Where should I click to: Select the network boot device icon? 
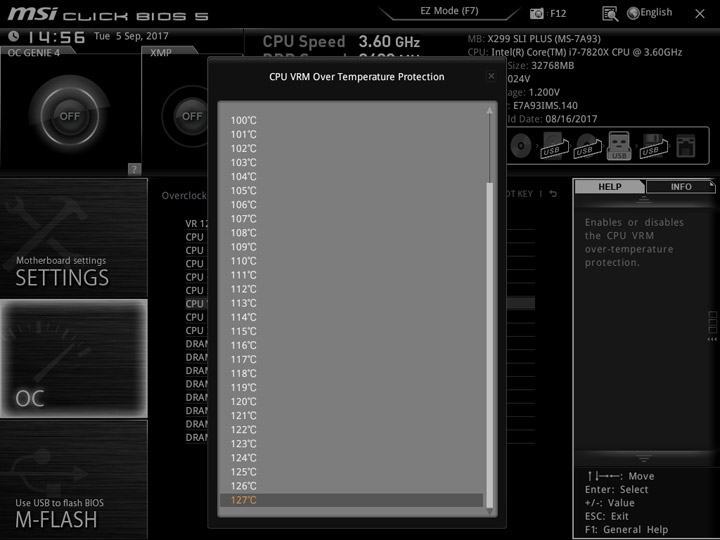click(x=686, y=146)
